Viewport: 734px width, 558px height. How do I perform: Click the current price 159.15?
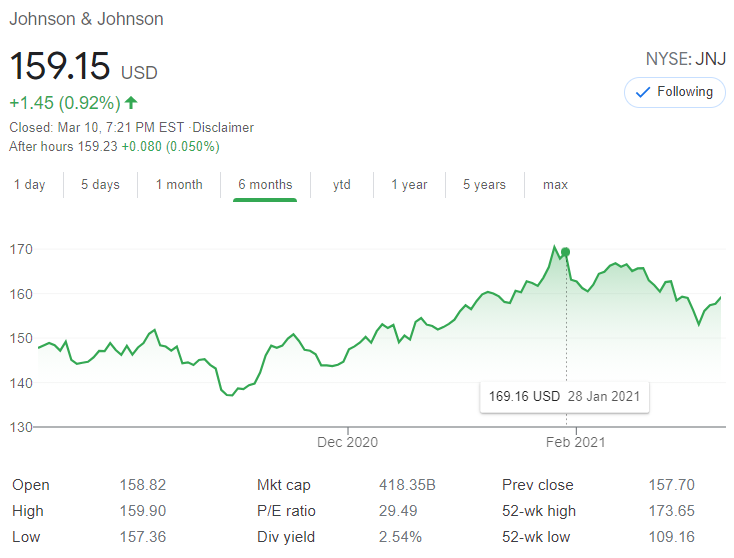[60, 66]
